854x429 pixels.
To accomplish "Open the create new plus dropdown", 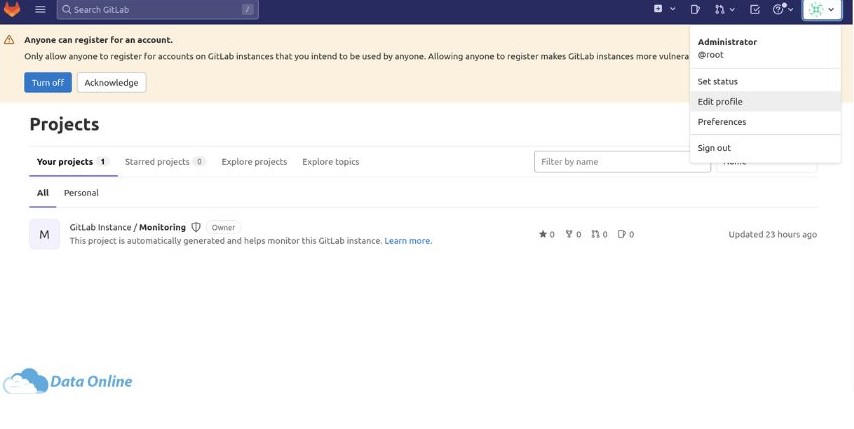I will pyautogui.click(x=664, y=9).
